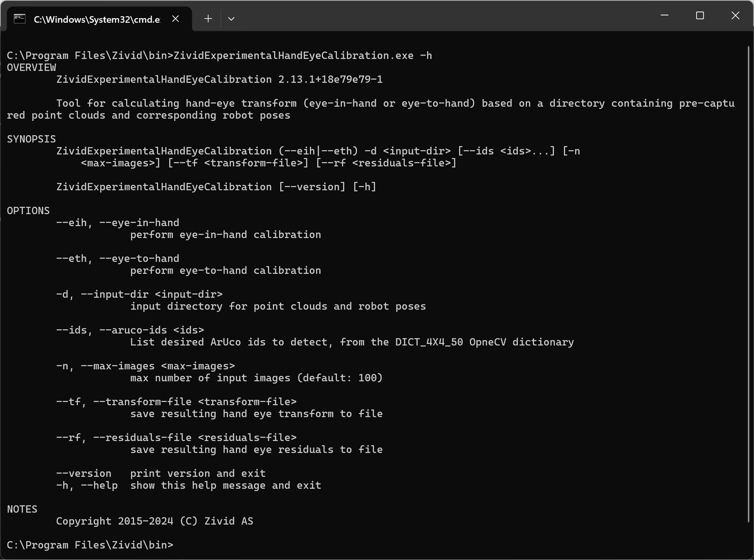Close the terminal window
Image resolution: width=754 pixels, height=560 pixels.
[x=735, y=16]
